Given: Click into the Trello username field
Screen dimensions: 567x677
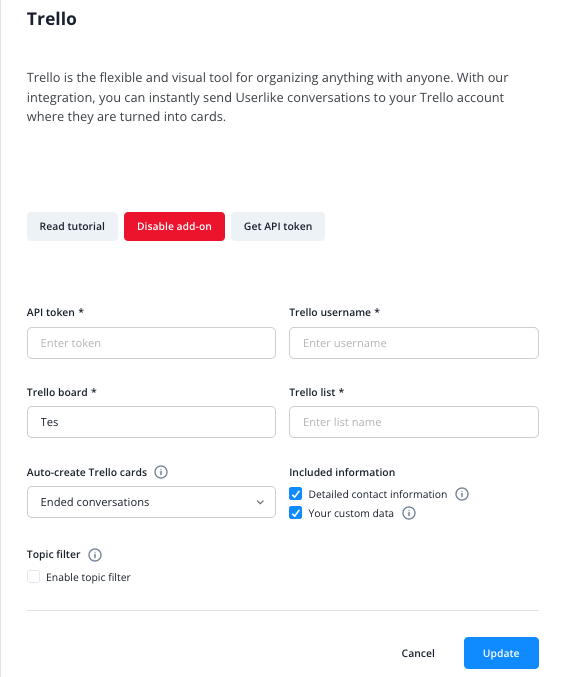Looking at the screenshot, I should pyautogui.click(x=414, y=343).
